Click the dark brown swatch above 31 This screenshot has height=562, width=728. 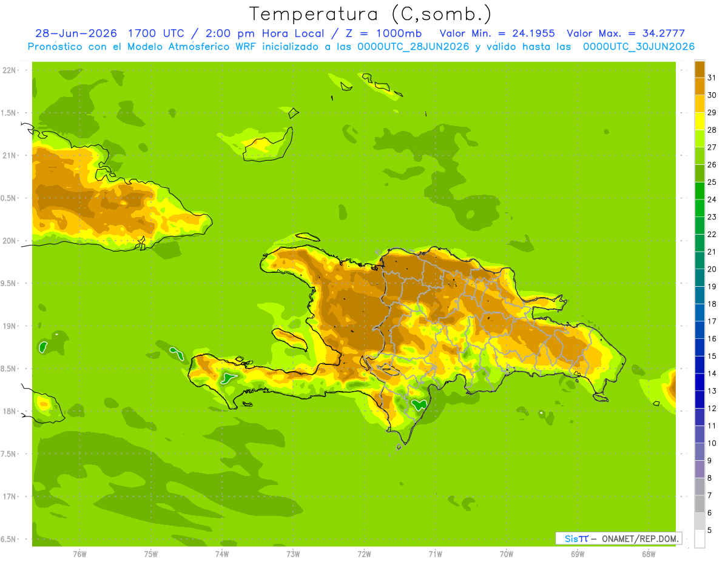click(699, 69)
